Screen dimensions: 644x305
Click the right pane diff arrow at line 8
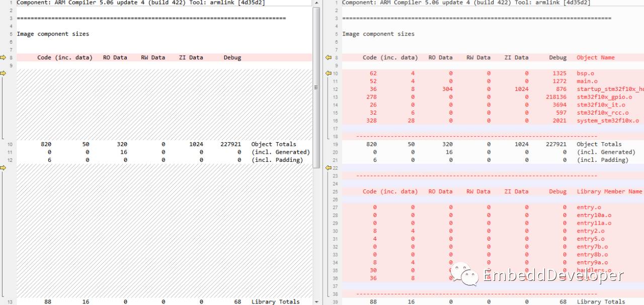[x=329, y=58]
